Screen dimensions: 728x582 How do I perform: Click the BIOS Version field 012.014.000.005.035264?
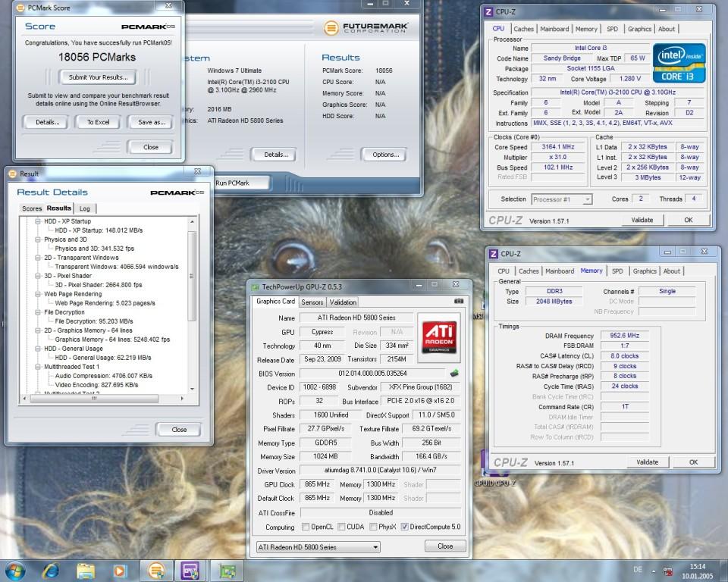372,373
